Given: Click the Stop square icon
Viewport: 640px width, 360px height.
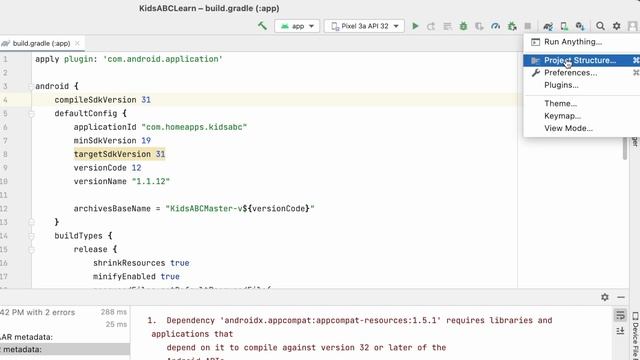Looking at the screenshot, I should point(528,26).
